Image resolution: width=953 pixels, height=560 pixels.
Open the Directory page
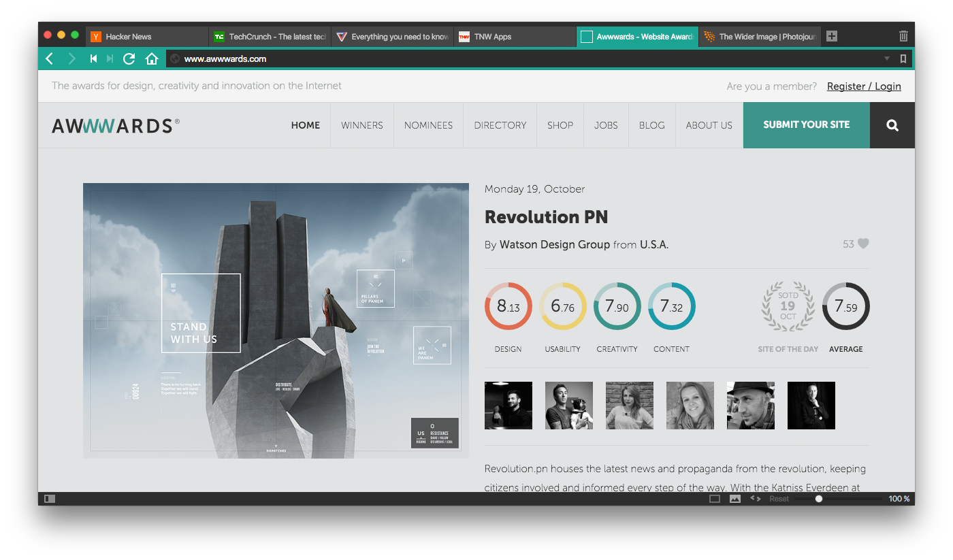(500, 125)
